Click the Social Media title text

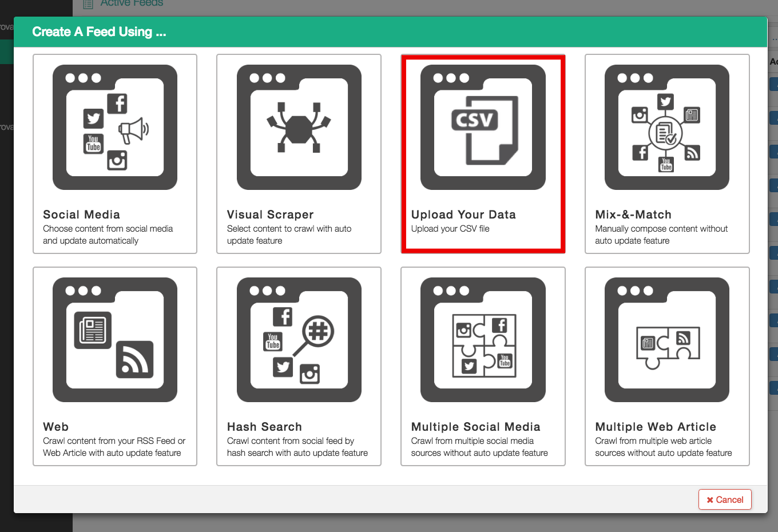(81, 215)
